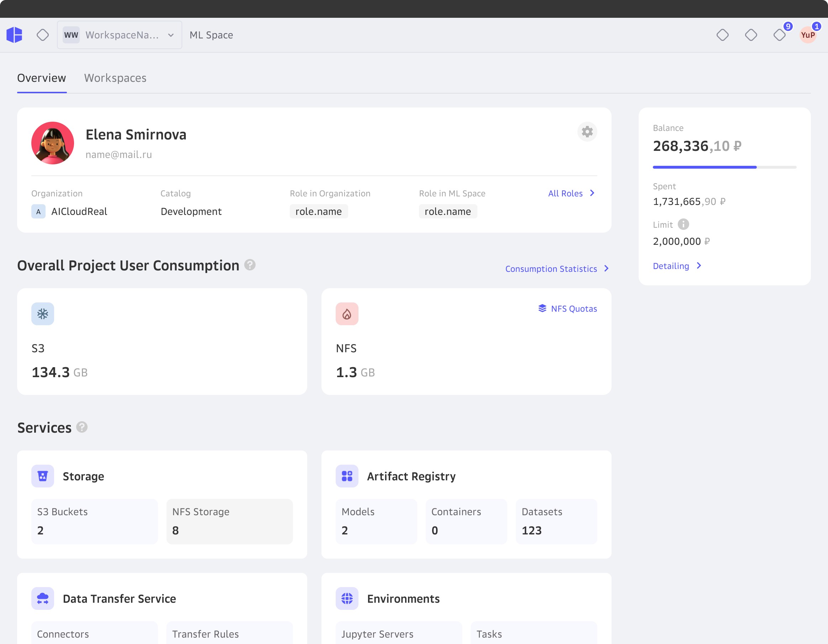Click the ML Space breadcrumb label

(x=211, y=35)
